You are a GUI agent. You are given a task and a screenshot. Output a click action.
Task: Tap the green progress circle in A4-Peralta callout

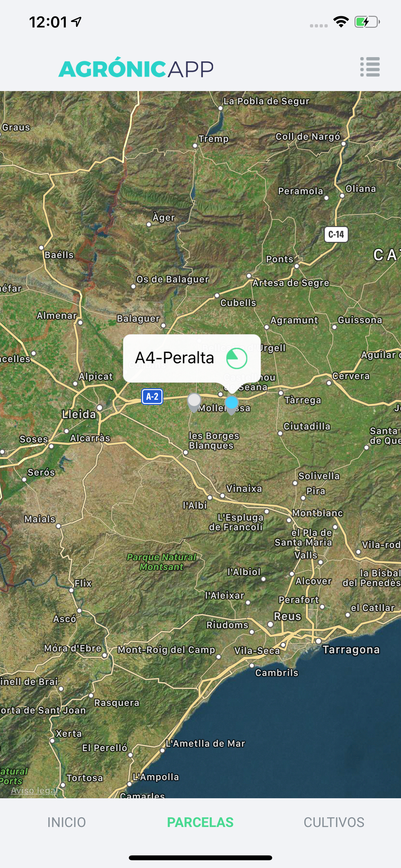(237, 358)
